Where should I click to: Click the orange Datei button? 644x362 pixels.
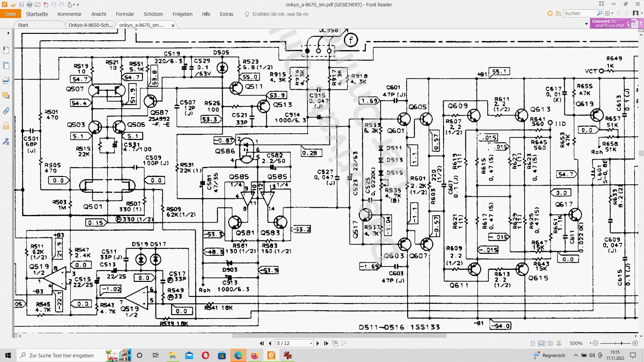[10, 14]
